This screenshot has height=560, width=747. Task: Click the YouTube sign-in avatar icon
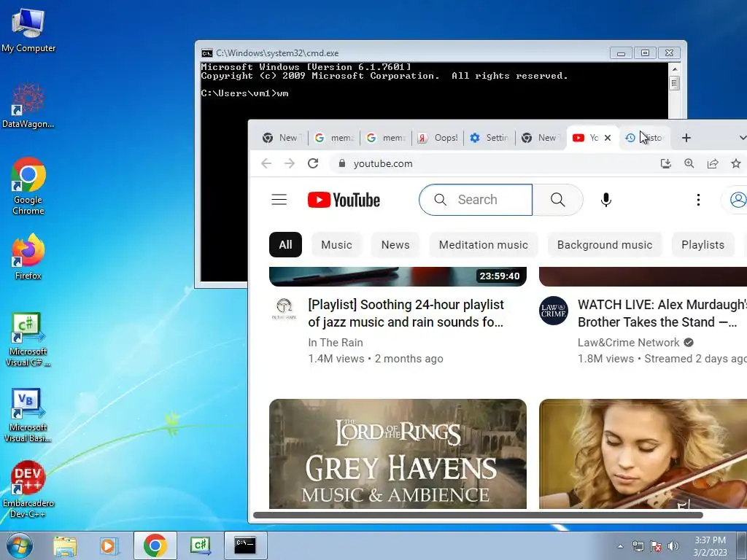click(x=738, y=200)
